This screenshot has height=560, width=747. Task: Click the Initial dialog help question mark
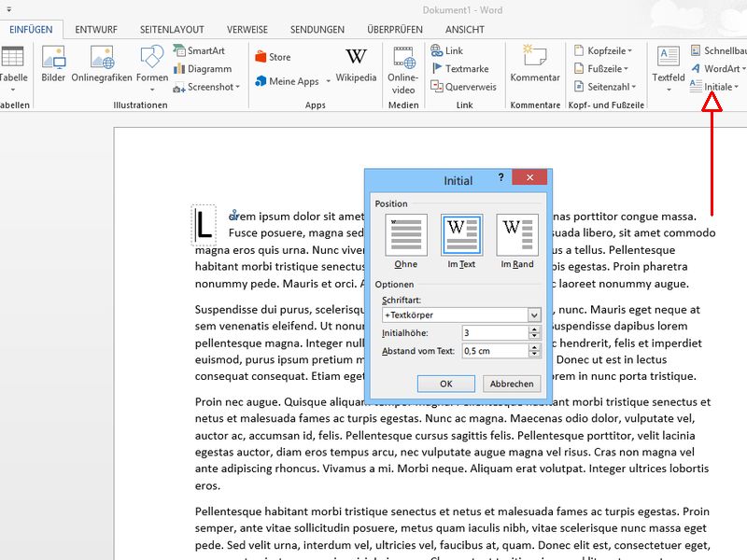pos(501,177)
